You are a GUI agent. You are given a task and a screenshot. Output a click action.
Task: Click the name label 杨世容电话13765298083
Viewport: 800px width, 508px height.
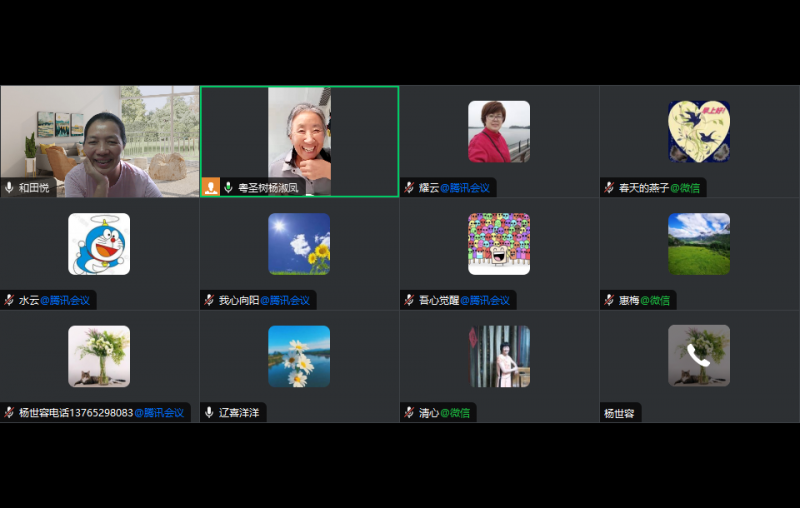click(x=75, y=412)
